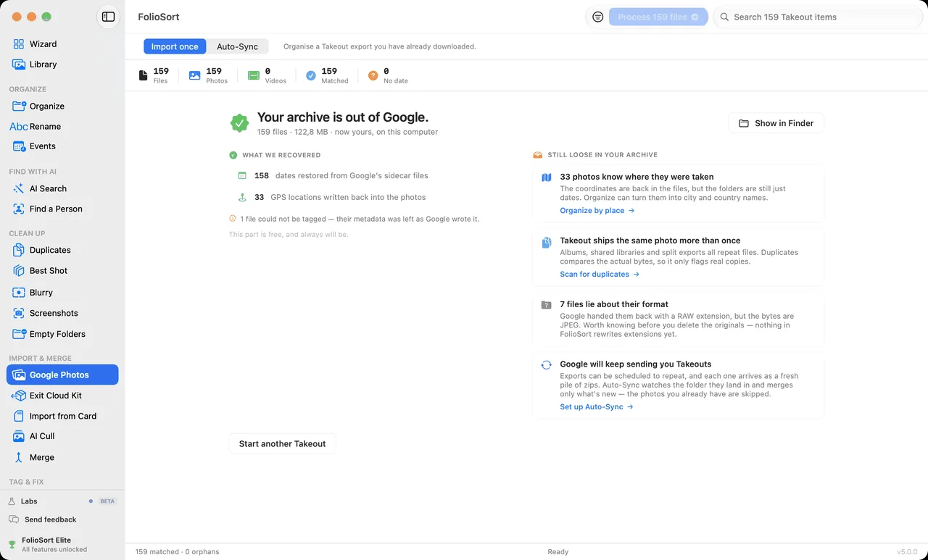The width and height of the screenshot is (928, 560).
Task: Switch to Auto-Sync tab
Action: 238,46
